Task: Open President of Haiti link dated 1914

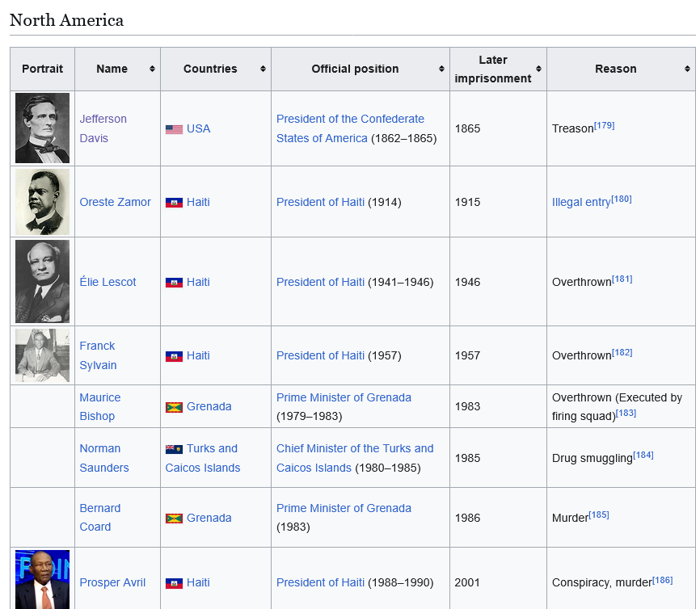Action: 321,202
